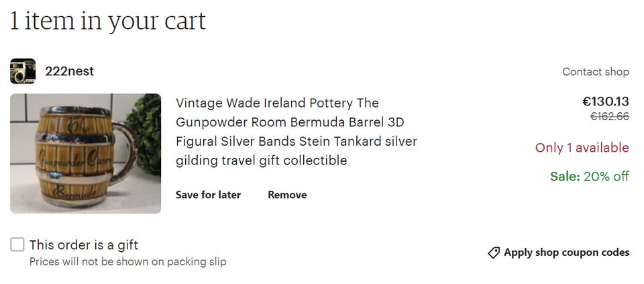Open the 222nest shop name link
644x284 pixels.
click(x=69, y=71)
